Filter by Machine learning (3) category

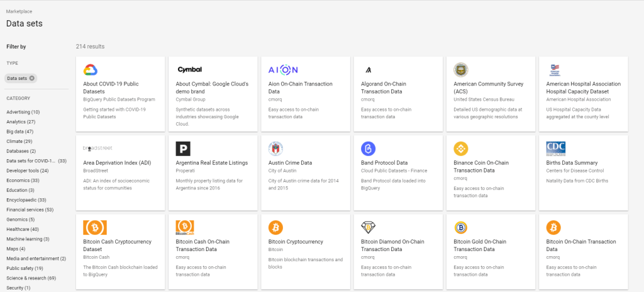coord(28,239)
